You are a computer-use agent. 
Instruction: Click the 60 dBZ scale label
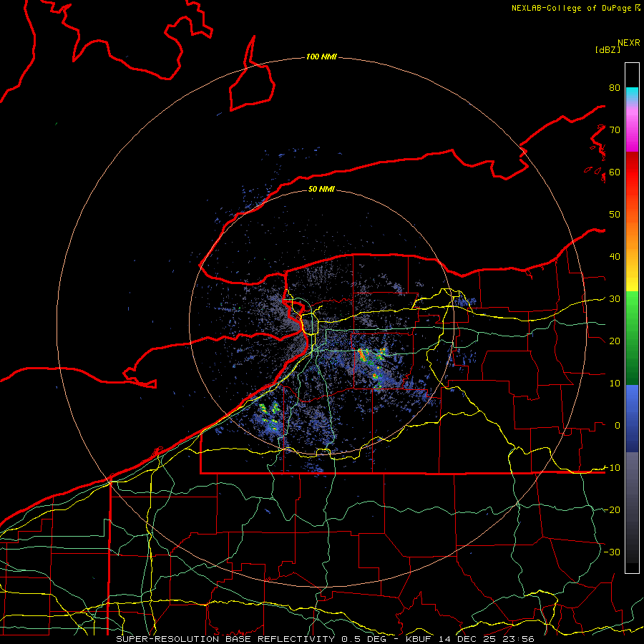coord(615,172)
